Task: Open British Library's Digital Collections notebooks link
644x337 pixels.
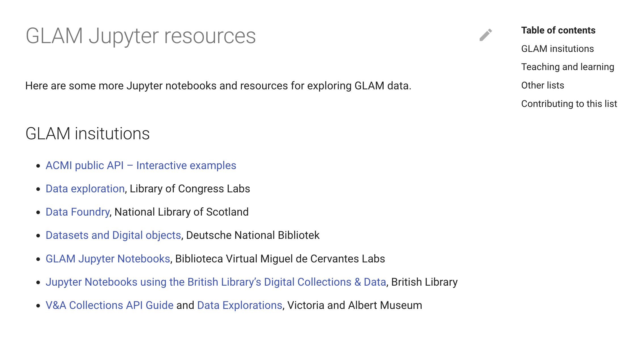Action: coord(216,282)
